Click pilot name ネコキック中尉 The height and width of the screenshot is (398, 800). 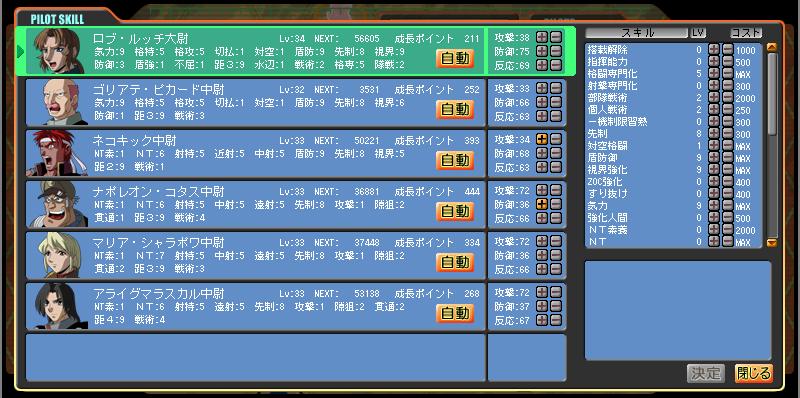(x=134, y=140)
